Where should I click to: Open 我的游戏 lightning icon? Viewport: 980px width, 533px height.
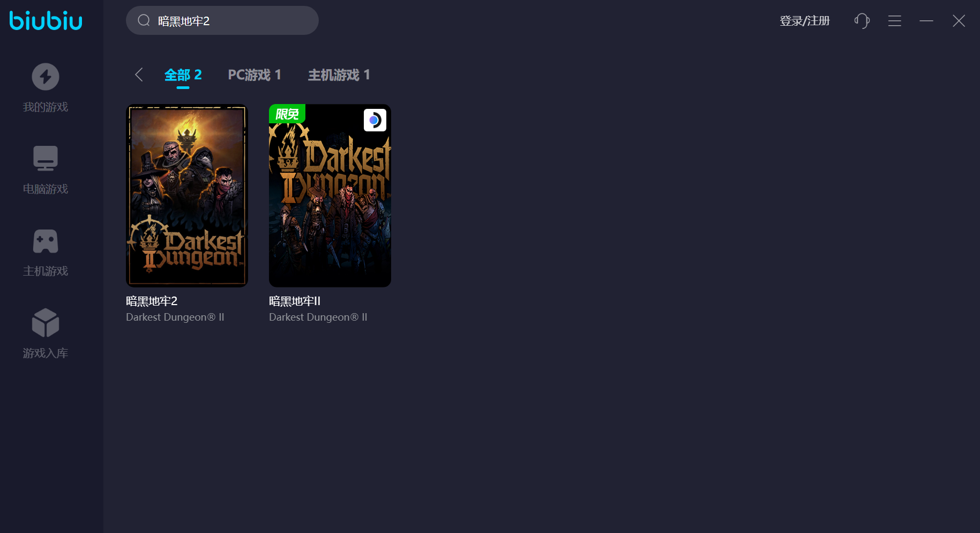[x=46, y=77]
